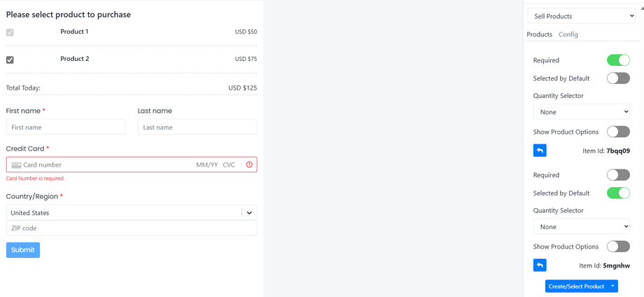Open the Create/Select Product dropdown arrow
Image resolution: width=644 pixels, height=297 pixels.
[613, 286]
